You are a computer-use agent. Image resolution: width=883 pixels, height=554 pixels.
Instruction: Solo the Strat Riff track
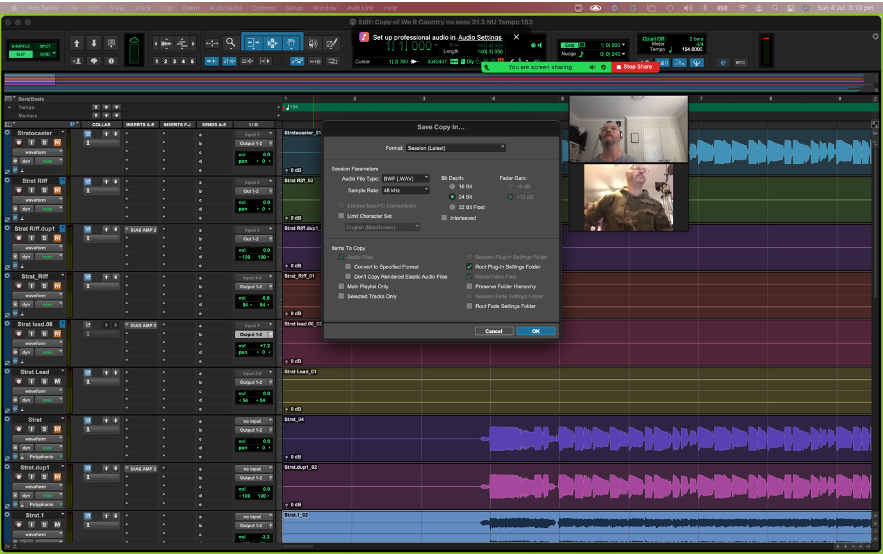(44, 190)
